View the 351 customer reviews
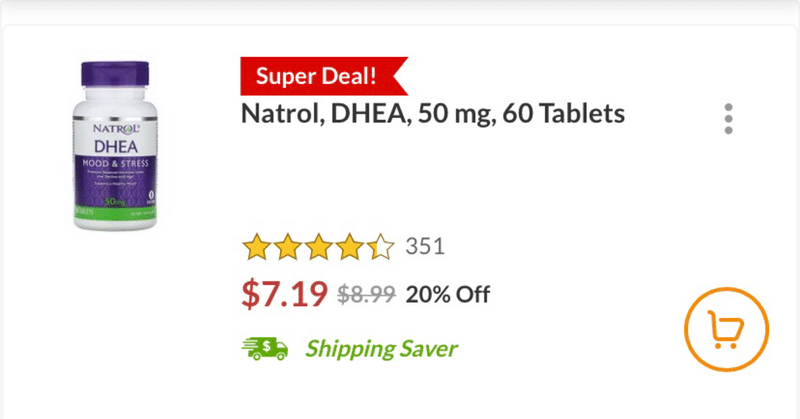Viewport: 800px width, 419px height. click(x=425, y=247)
